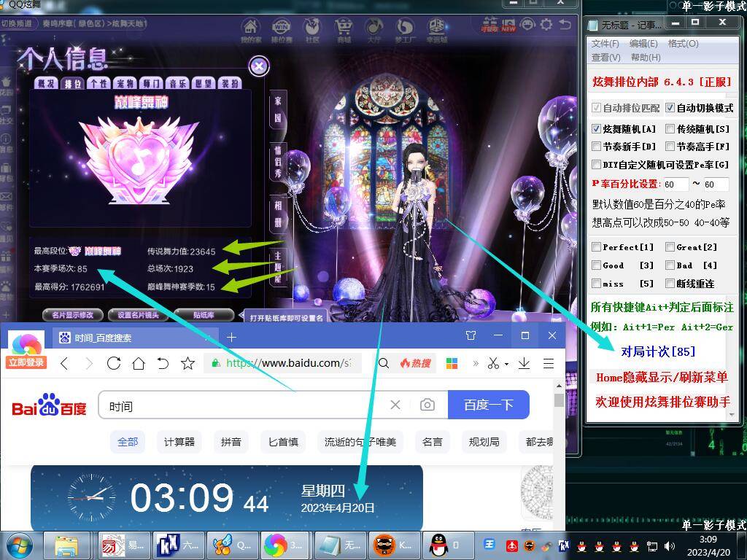
Task: Enable DIY自定义随机 checkbox
Action: coord(596,164)
